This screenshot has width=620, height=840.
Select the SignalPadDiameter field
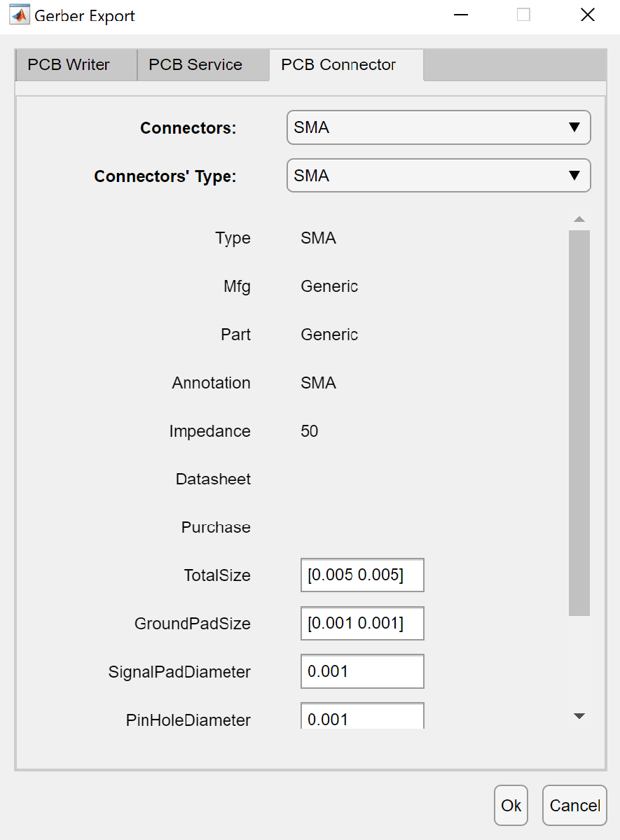[361, 672]
